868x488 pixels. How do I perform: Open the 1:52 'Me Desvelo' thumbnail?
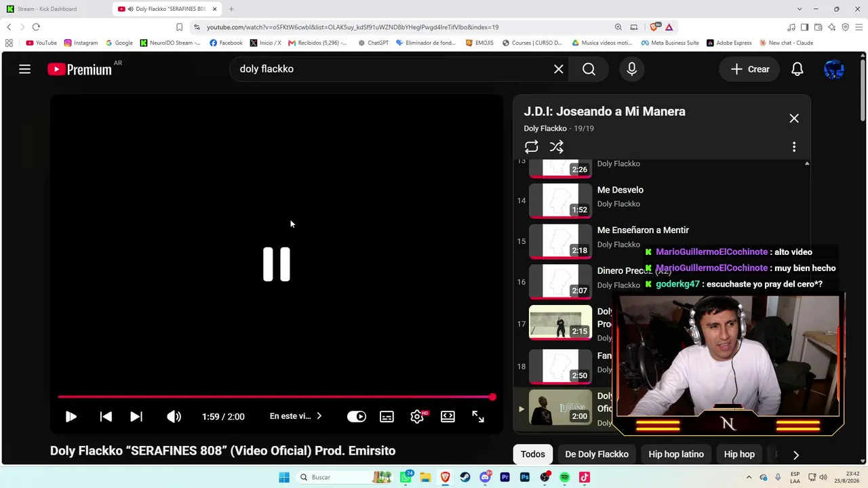560,201
